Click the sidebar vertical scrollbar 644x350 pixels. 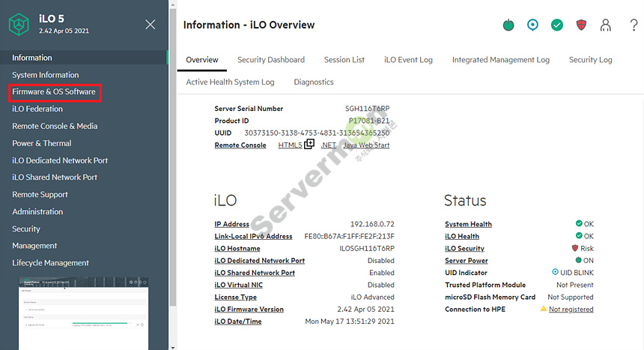173,157
